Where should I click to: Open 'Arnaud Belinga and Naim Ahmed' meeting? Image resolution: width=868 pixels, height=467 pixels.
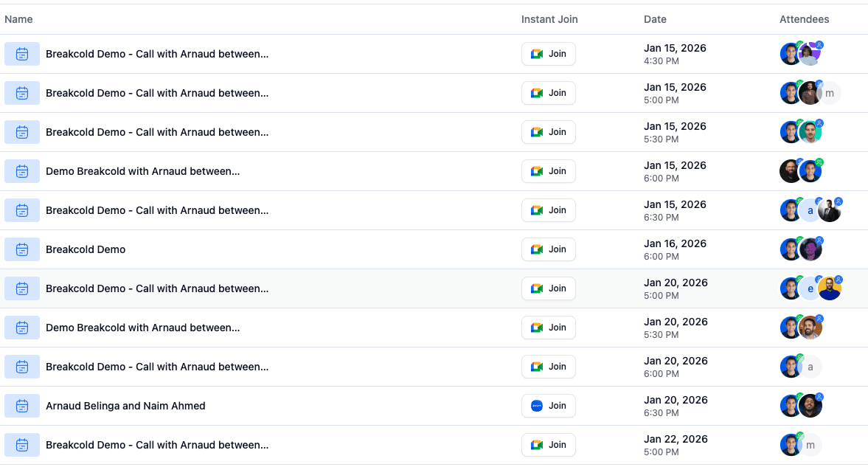coord(125,406)
